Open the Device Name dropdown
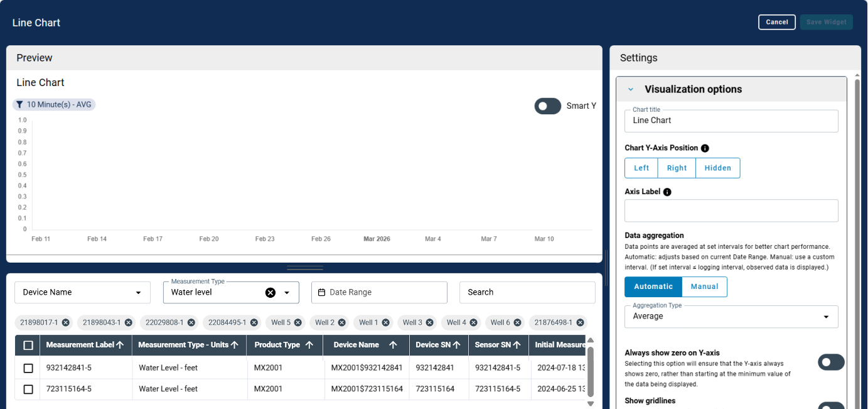Viewport: 868px width, 409px height. click(82, 292)
